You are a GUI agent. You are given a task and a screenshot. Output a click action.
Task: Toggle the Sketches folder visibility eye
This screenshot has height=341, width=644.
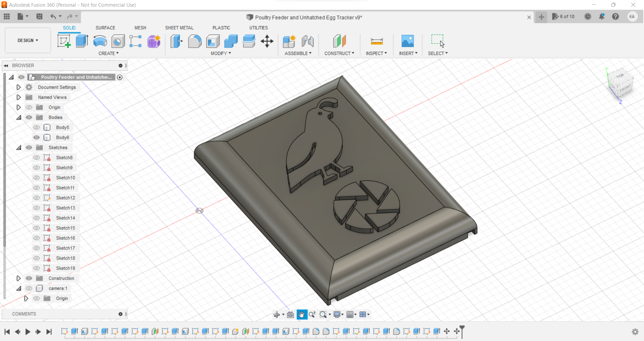click(29, 148)
